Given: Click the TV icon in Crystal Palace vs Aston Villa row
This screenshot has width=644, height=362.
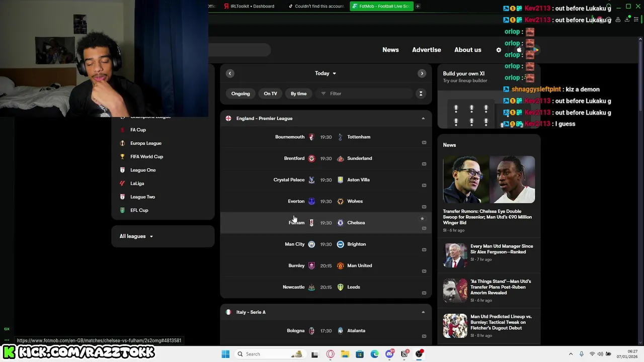Looking at the screenshot, I should (x=424, y=186).
